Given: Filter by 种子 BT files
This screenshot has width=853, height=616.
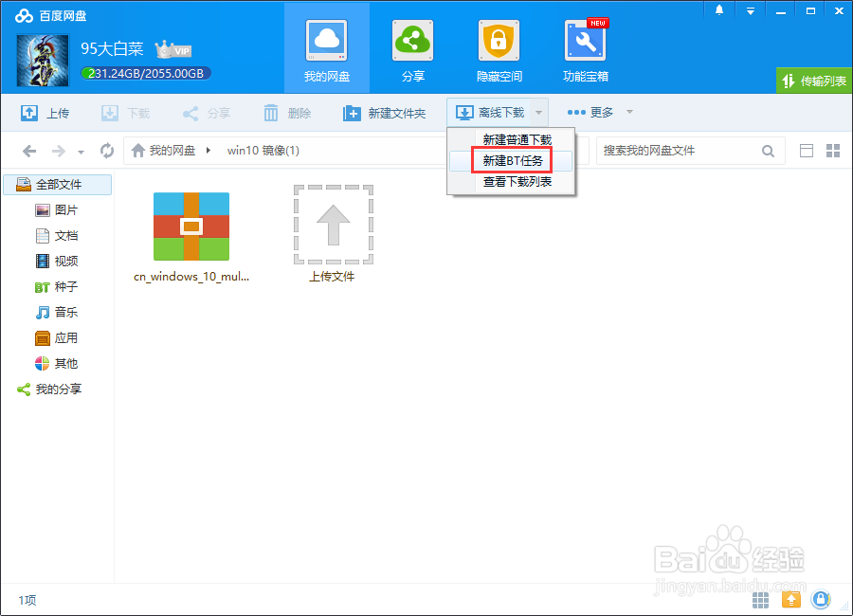Looking at the screenshot, I should (57, 287).
